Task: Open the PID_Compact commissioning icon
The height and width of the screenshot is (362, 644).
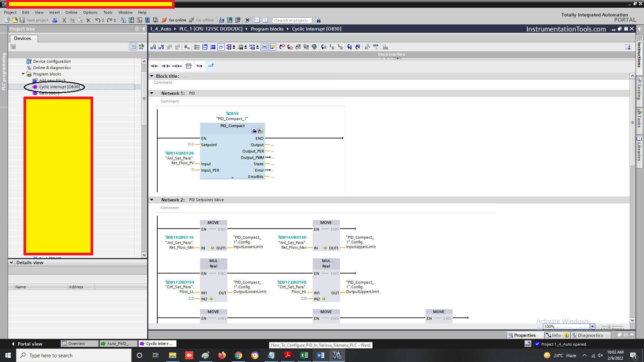Action: click(261, 131)
